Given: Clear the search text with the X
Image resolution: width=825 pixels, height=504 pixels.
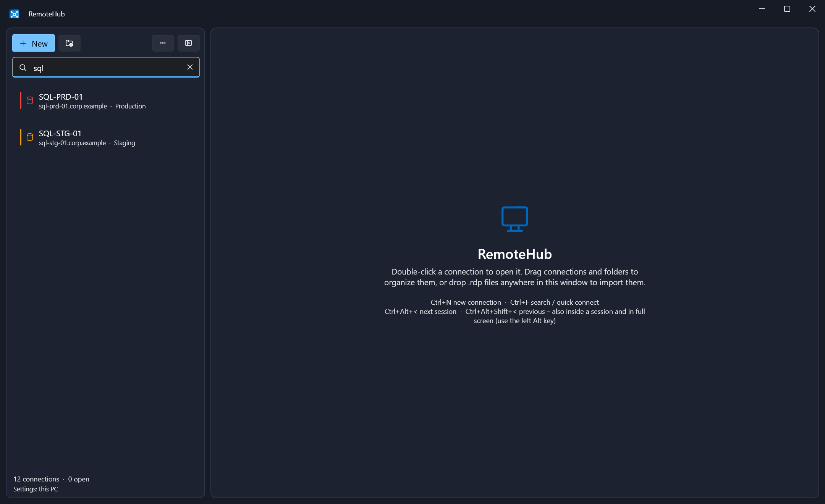Looking at the screenshot, I should pyautogui.click(x=190, y=67).
